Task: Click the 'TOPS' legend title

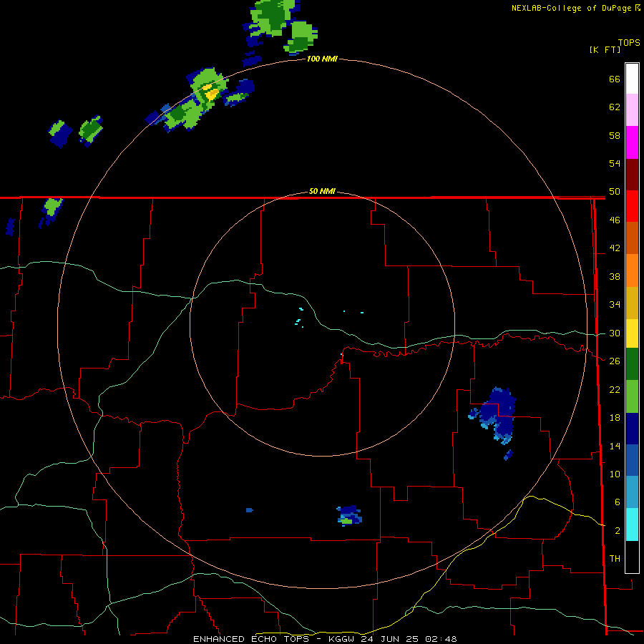Action: 629,43
